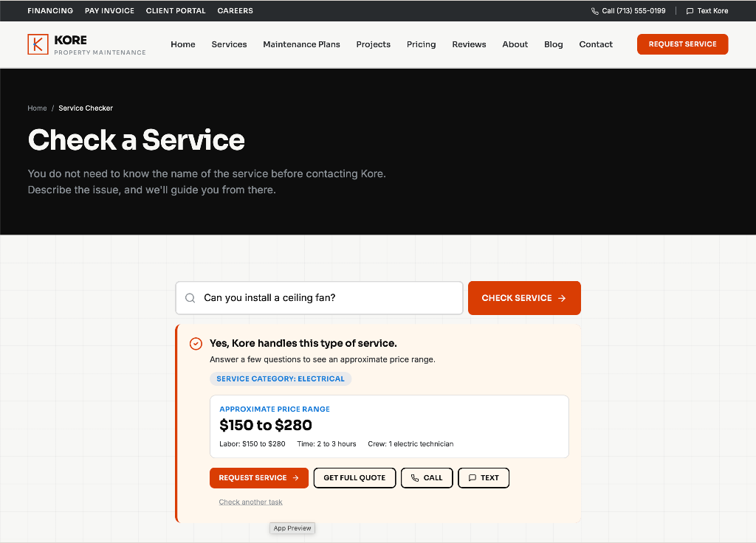Click Request Service in the result card
756x543 pixels.
coord(259,478)
